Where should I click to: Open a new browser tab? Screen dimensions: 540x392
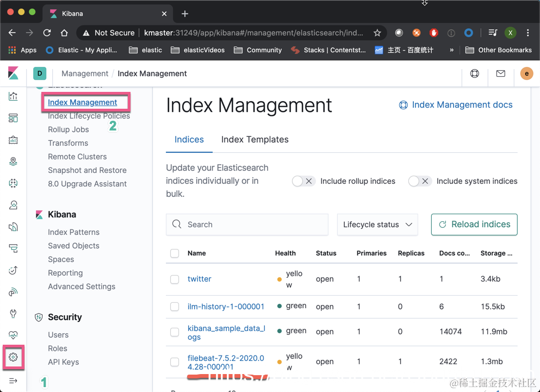click(x=185, y=14)
